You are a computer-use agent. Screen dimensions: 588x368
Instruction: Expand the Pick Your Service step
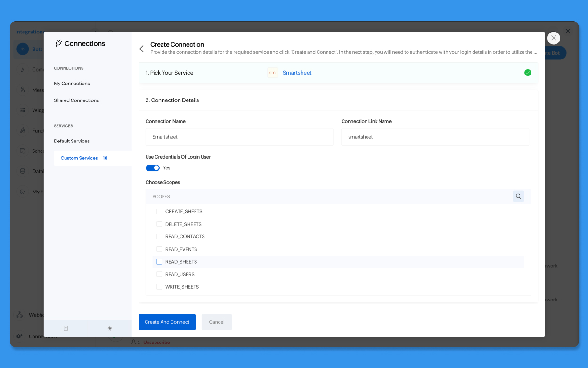170,73
